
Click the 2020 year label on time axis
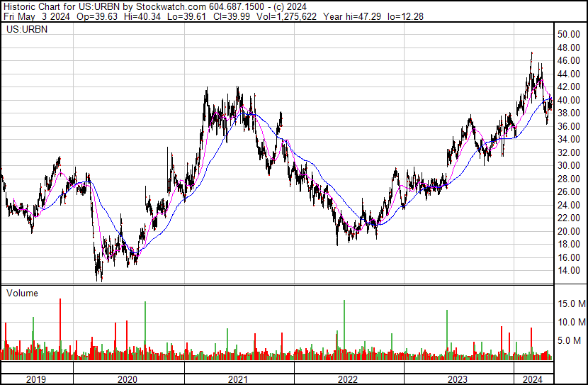click(x=128, y=379)
